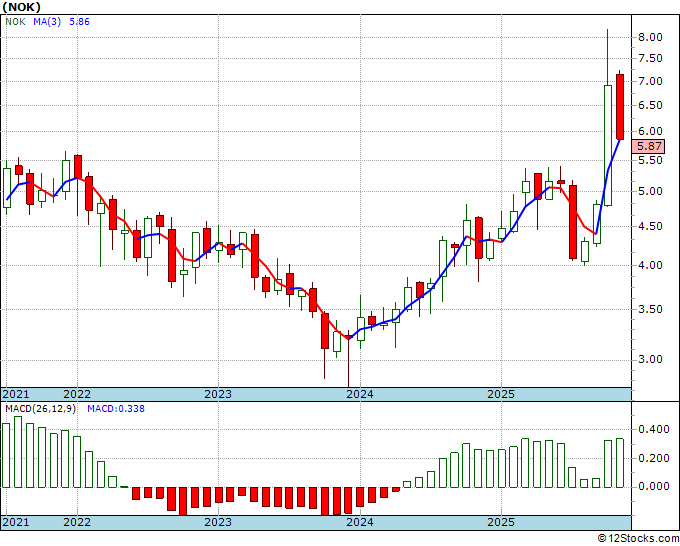Viewport: 680px width, 546px height.
Task: Click 2022 on the MACD timeline
Action: [77, 522]
